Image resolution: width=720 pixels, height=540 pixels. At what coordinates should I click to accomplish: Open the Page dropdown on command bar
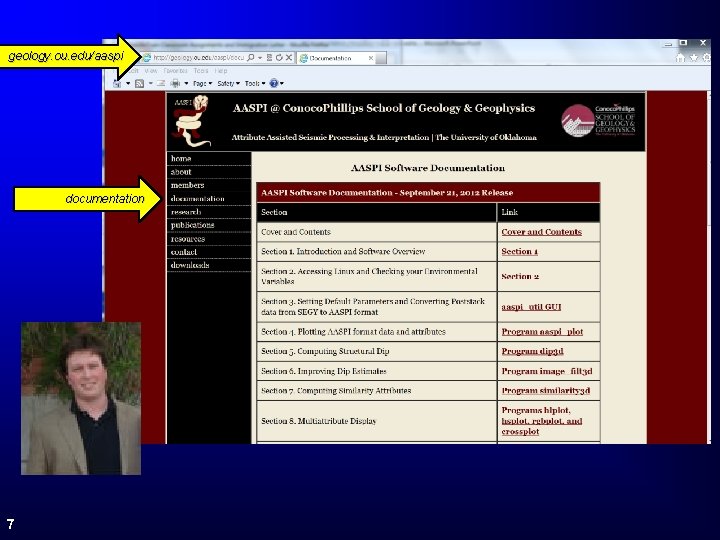click(202, 84)
